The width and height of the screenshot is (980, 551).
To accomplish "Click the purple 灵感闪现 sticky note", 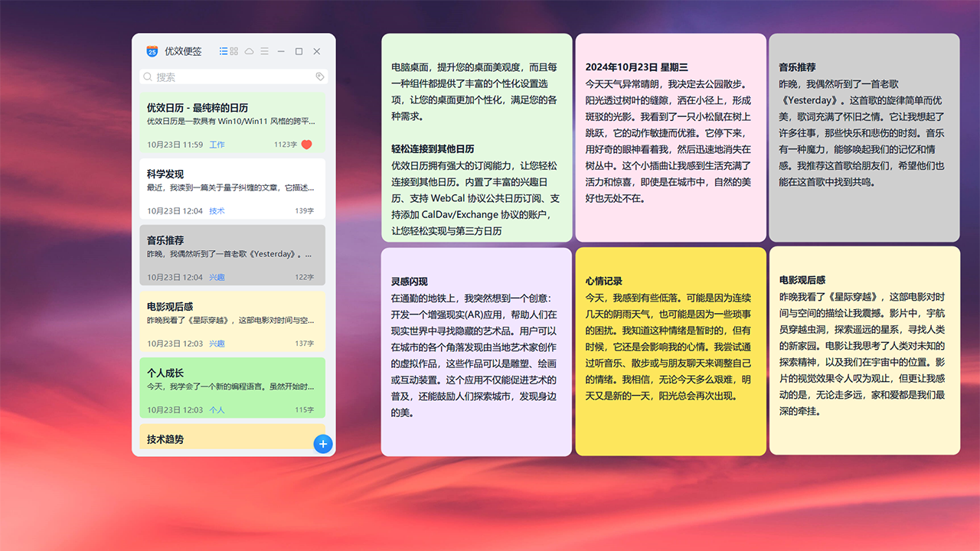I will click(x=475, y=350).
